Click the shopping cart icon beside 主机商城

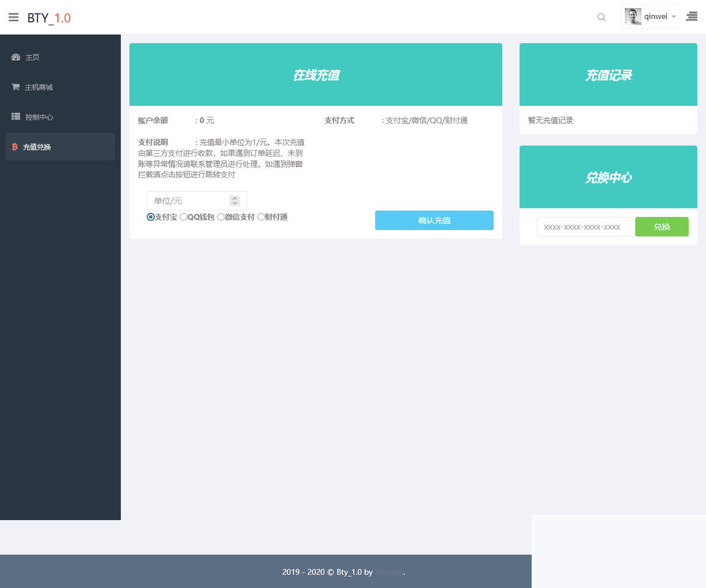coord(14,87)
